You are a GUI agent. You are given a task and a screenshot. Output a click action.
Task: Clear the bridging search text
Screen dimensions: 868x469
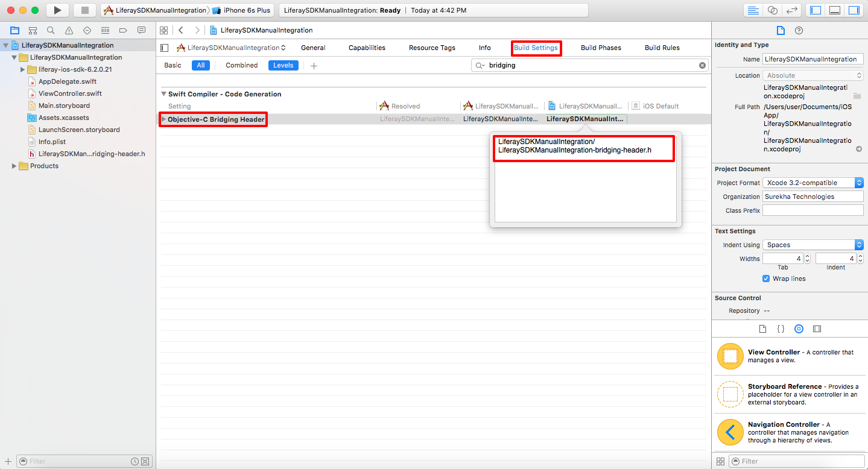(x=702, y=65)
